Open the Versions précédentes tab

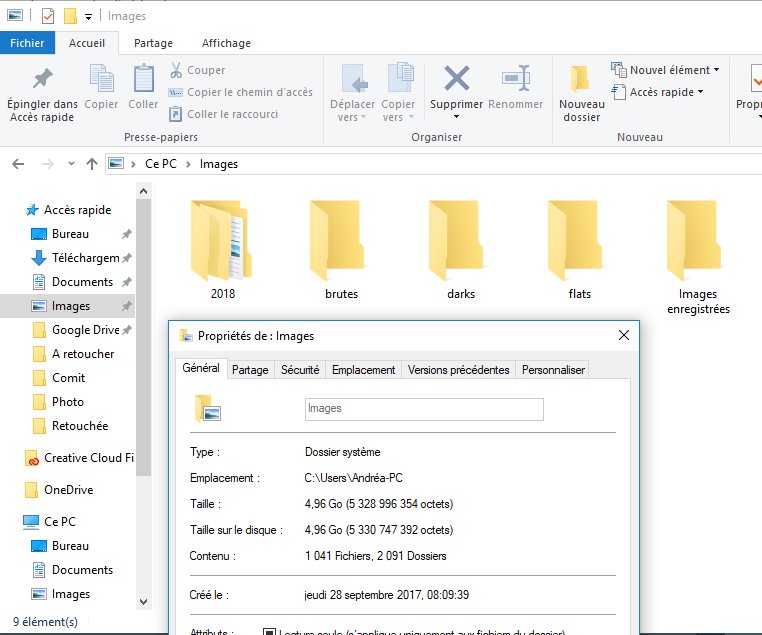pyautogui.click(x=458, y=370)
